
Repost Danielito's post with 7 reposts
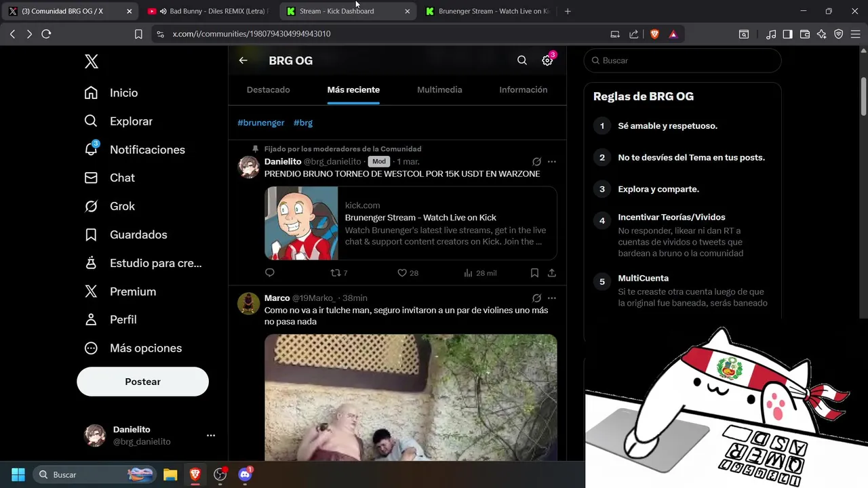[x=338, y=272]
